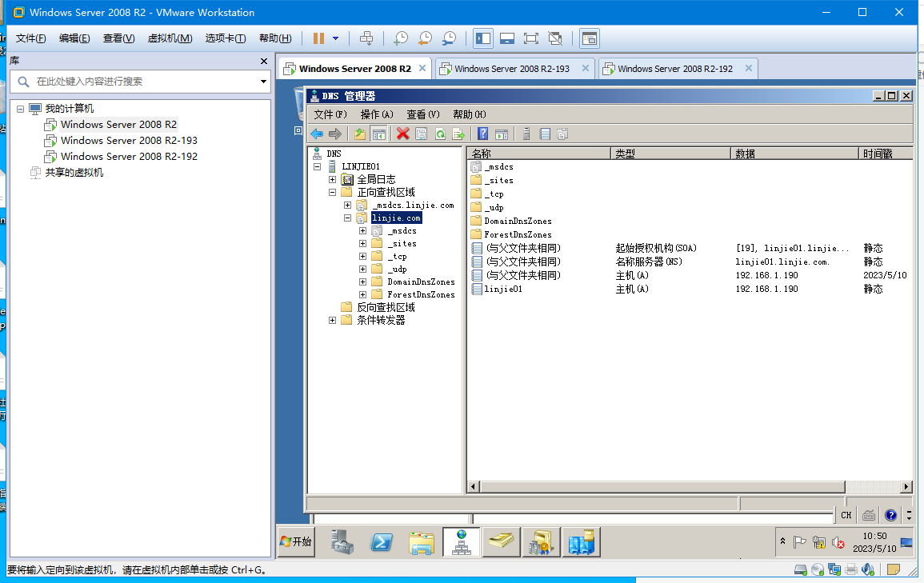Select the ForestDnsZones folder in the list
Viewport: 924px width, 583px height.
click(x=518, y=235)
